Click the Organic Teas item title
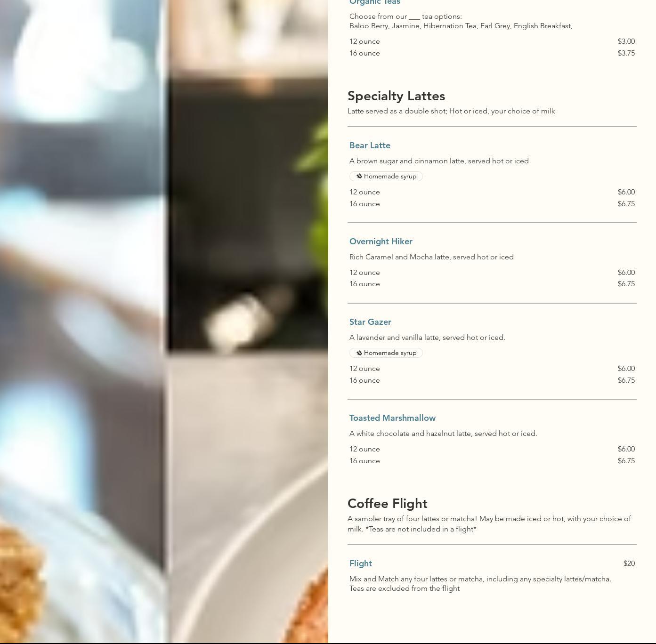The width and height of the screenshot is (656, 644). click(x=375, y=2)
